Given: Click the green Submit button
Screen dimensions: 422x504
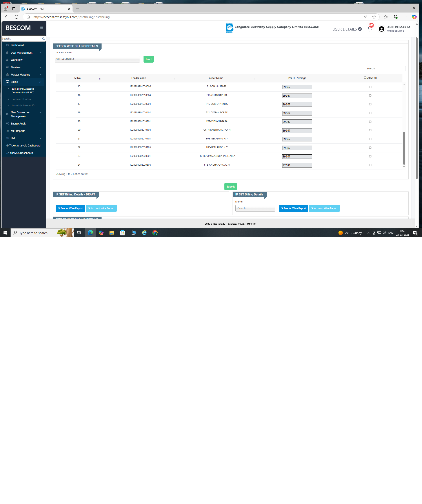Looking at the screenshot, I should click(231, 186).
